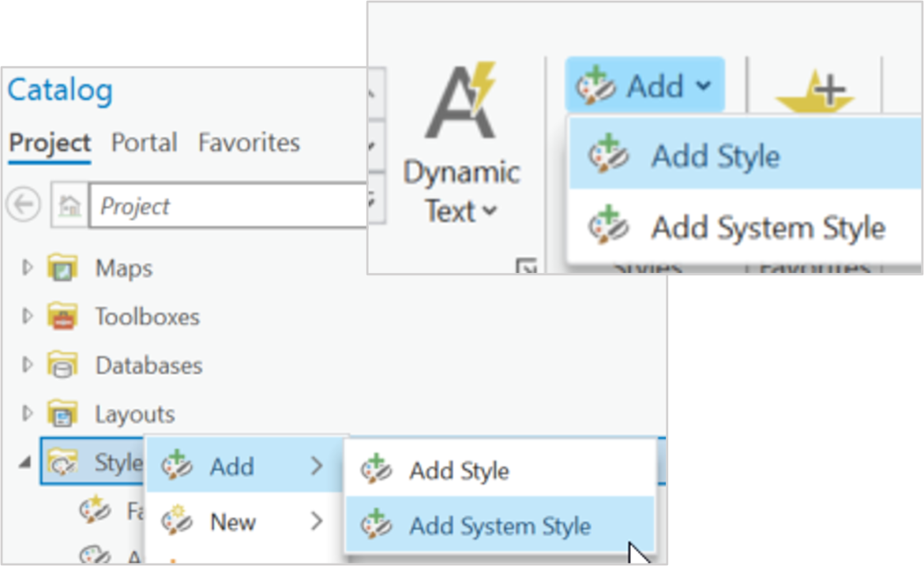924x566 pixels.
Task: Click the back arrow button in Catalog
Action: coord(23,206)
